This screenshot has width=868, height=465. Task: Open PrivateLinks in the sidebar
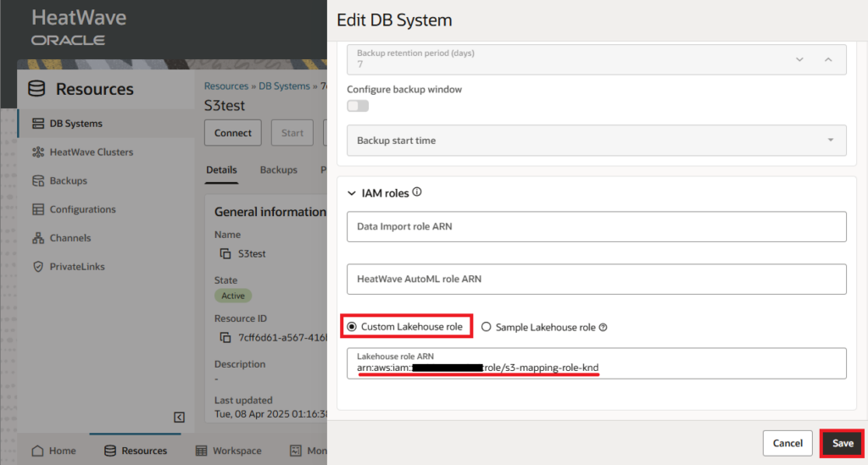[106, 267]
